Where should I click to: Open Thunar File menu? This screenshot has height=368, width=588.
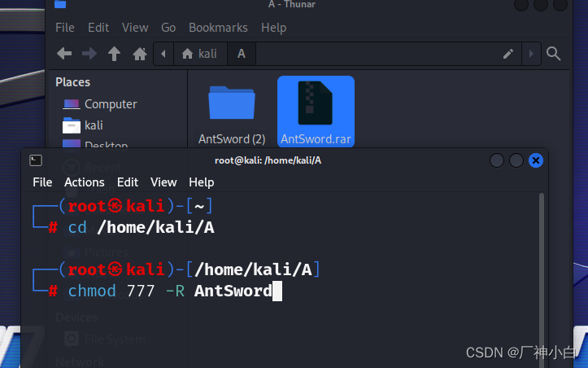pos(65,28)
